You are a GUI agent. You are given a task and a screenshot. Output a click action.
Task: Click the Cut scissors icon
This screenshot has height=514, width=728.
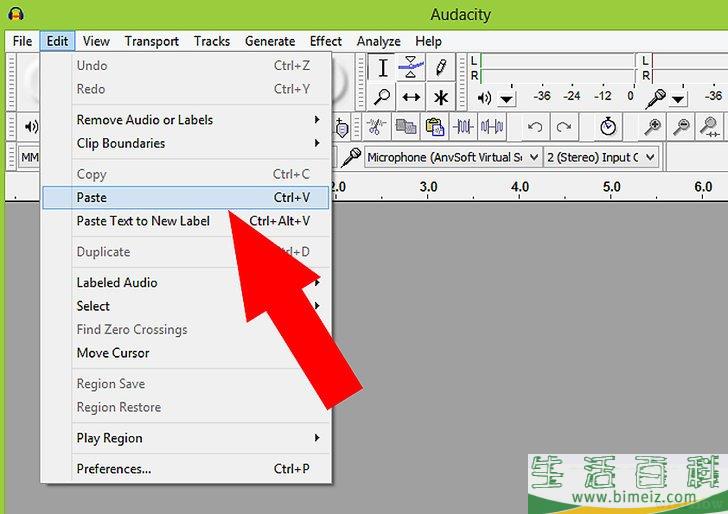377,126
